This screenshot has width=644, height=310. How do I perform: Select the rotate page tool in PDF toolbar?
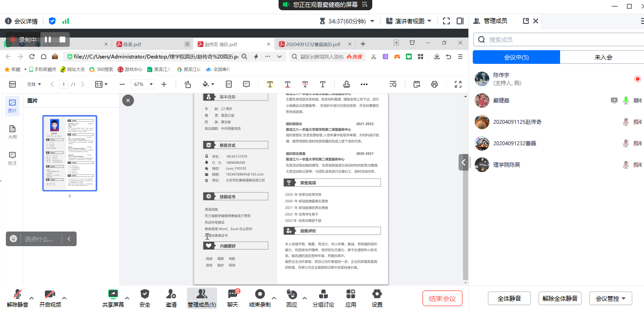click(188, 84)
